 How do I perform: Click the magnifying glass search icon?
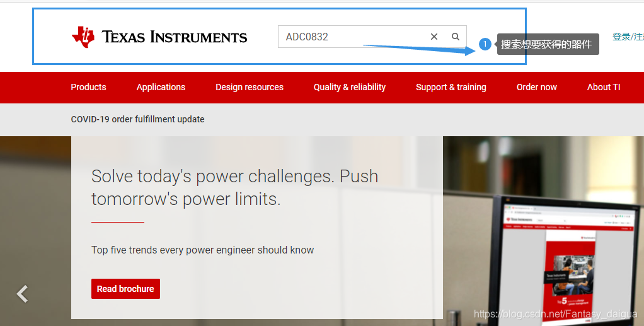456,37
